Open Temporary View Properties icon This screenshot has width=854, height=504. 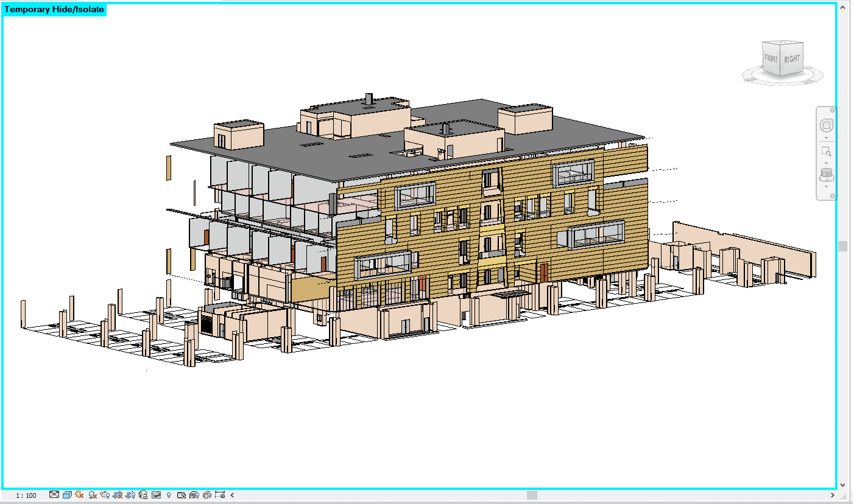(182, 495)
